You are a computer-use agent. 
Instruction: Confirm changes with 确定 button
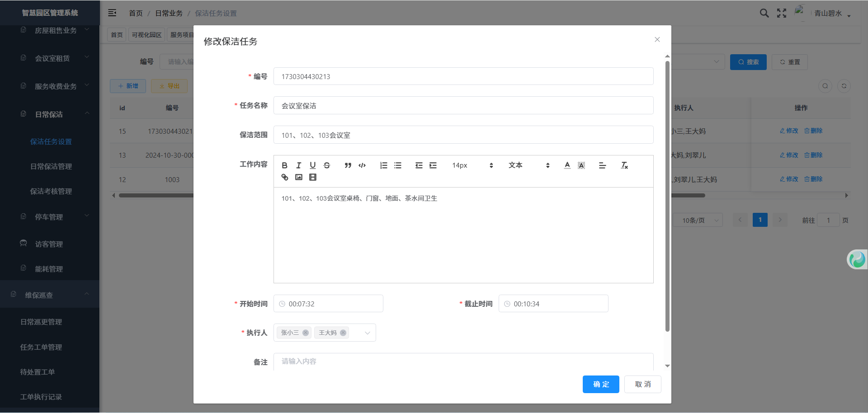coord(600,385)
